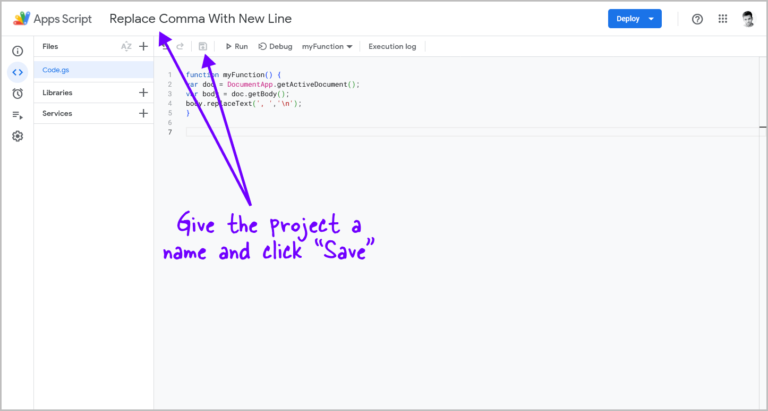768x411 pixels.
Task: Click the Services section label
Action: click(x=57, y=114)
